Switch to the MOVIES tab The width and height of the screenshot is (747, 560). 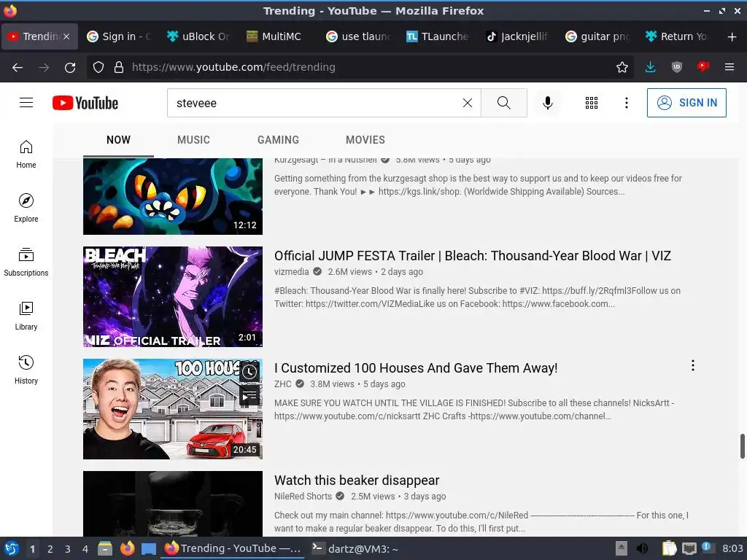[365, 140]
